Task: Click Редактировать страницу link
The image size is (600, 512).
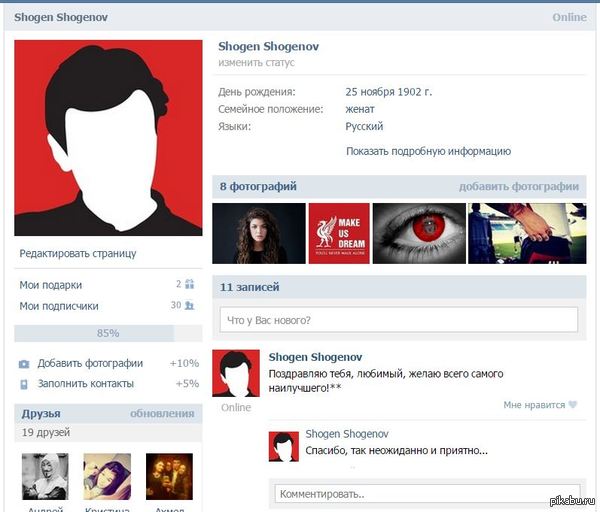Action: coord(77,254)
